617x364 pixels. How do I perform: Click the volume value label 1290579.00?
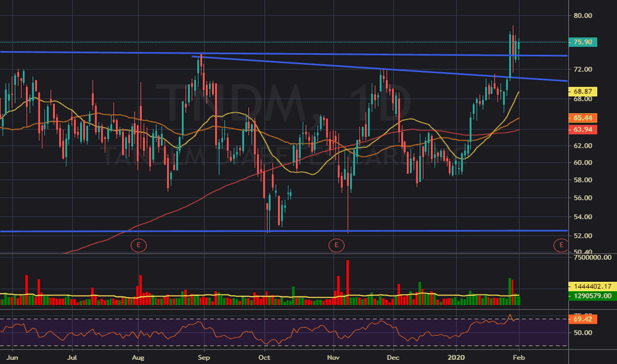coord(593,296)
